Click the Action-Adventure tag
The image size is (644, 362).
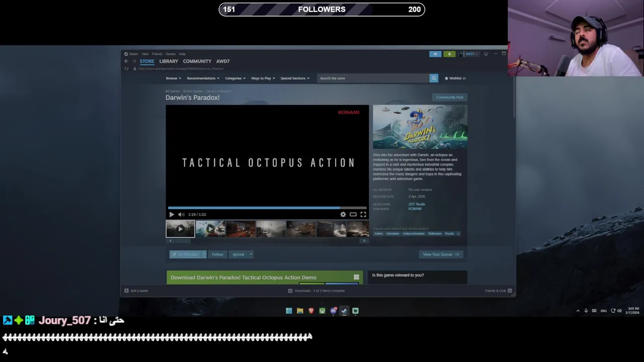(414, 233)
